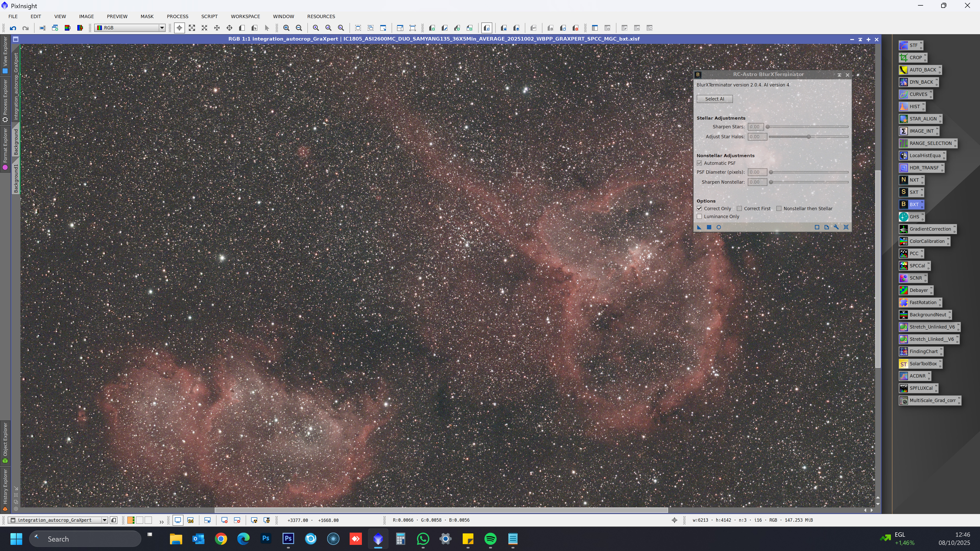The image size is (980, 551).
Task: Expand the integration_autocrop_GraXpert view selector
Action: pyautogui.click(x=104, y=520)
